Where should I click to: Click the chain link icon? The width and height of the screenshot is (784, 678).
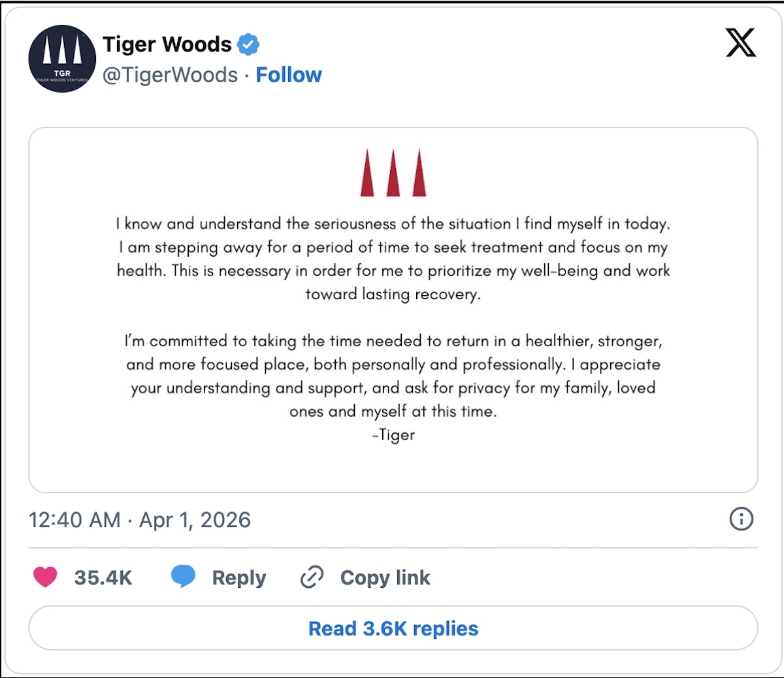click(x=312, y=577)
